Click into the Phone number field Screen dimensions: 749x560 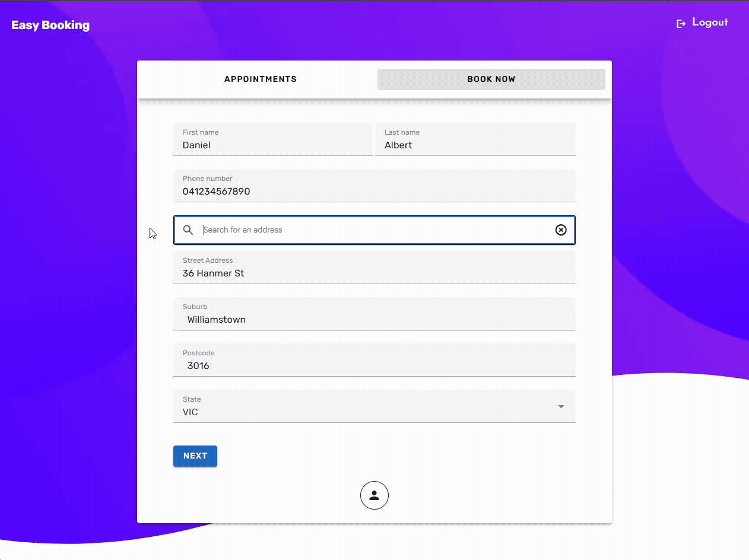[374, 192]
